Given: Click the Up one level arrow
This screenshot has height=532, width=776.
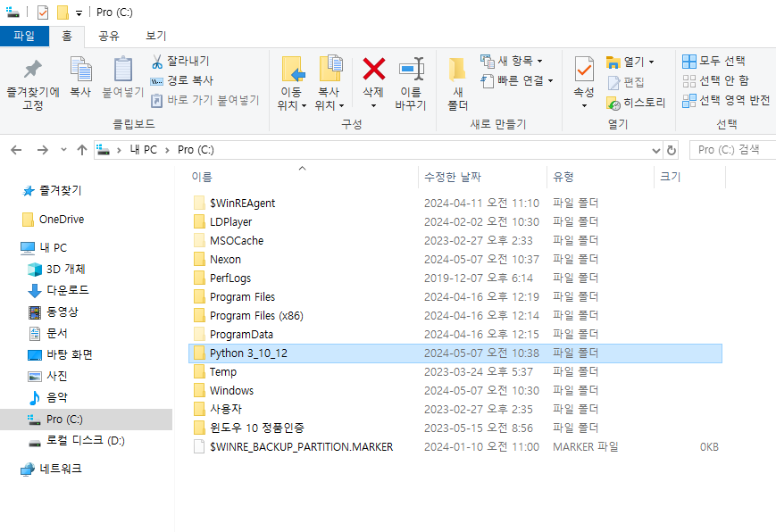Looking at the screenshot, I should [82, 150].
